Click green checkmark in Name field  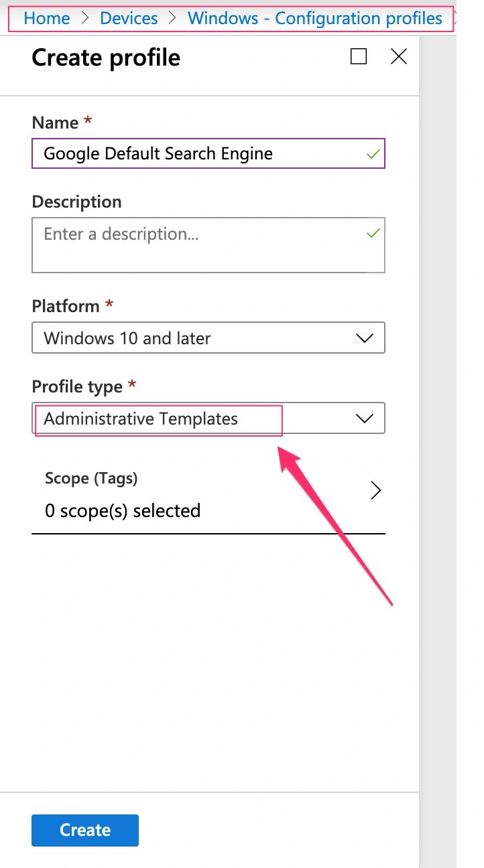point(373,155)
